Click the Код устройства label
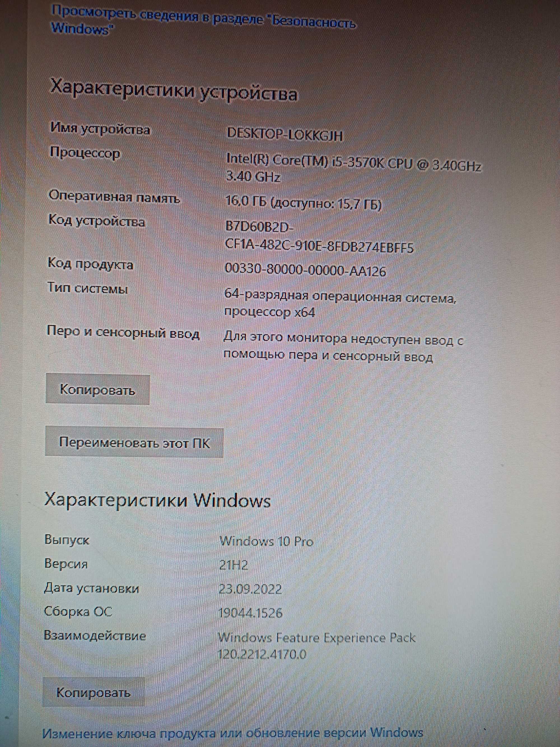 (97, 222)
